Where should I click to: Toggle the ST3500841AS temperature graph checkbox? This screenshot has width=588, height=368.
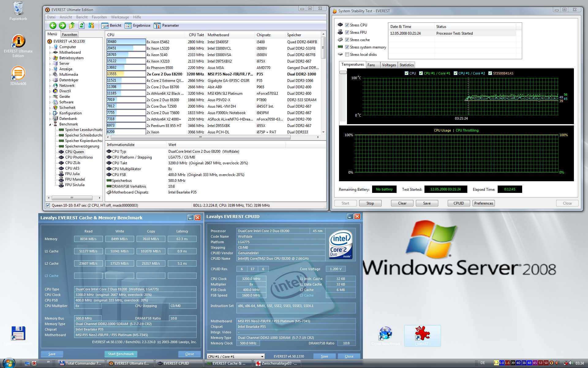490,73
